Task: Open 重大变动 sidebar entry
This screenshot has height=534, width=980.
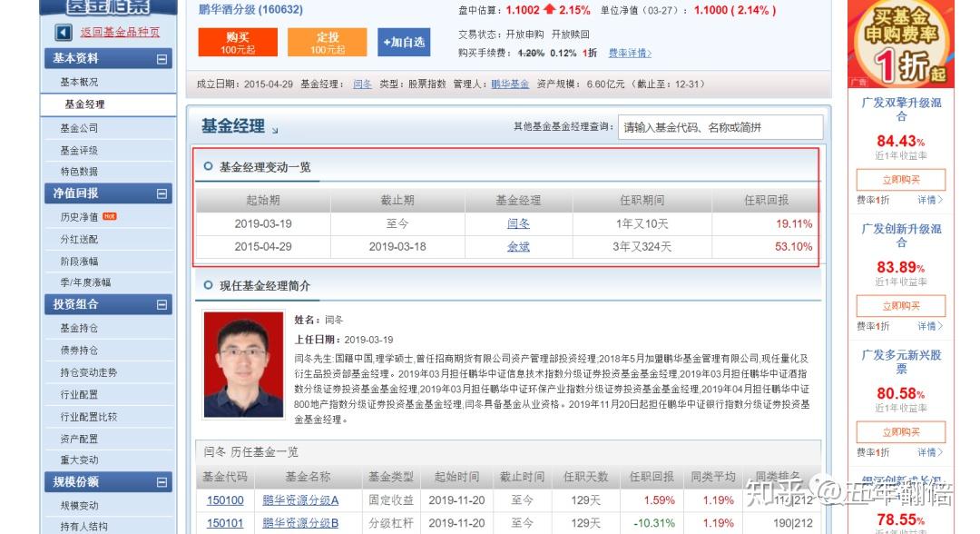Action: (79, 460)
